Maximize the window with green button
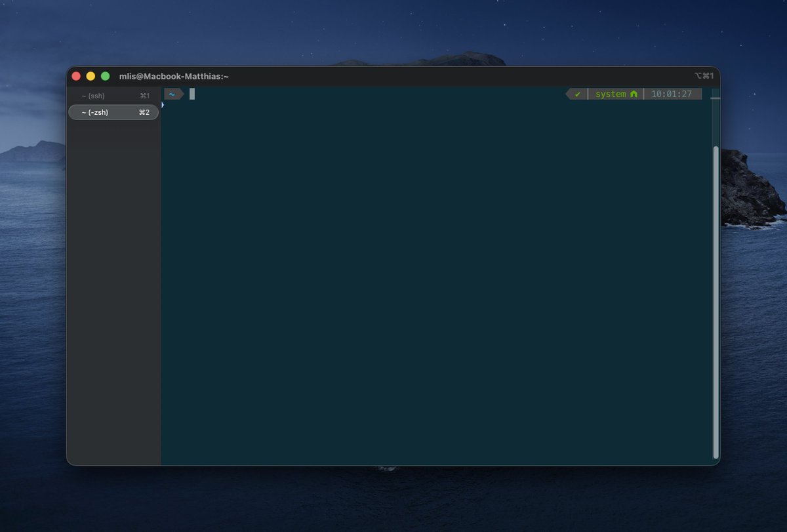 coord(105,77)
